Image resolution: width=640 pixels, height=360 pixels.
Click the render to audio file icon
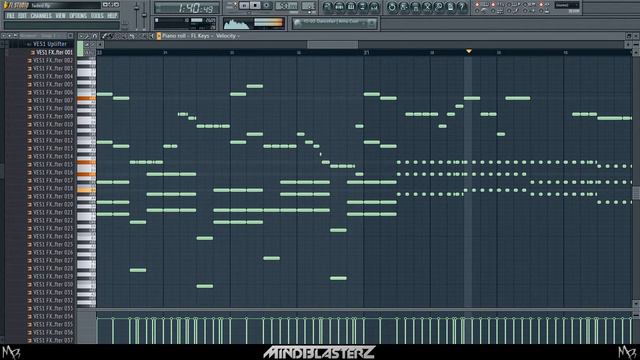coord(415,6)
